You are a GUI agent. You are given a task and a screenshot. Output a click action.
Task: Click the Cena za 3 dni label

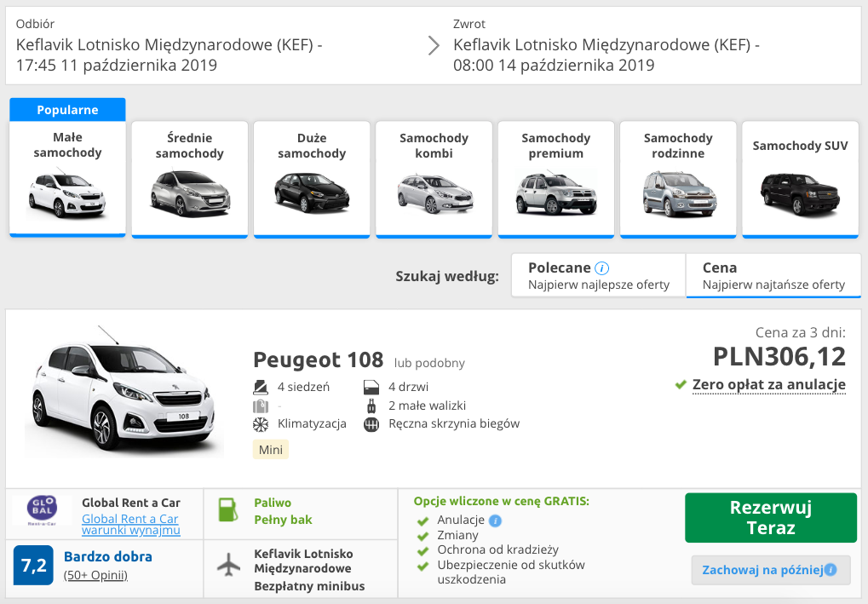point(801,333)
